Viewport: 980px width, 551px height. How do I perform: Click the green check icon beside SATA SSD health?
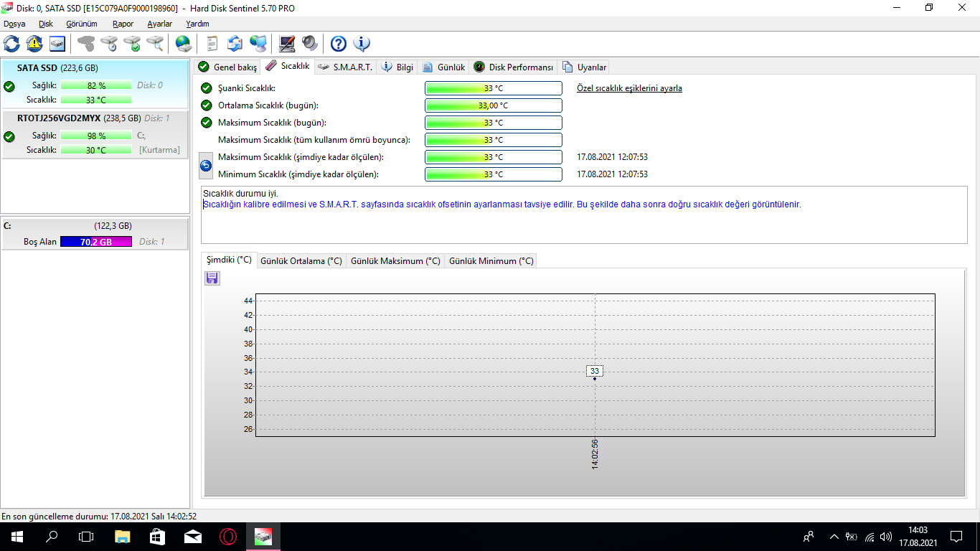coord(9,86)
